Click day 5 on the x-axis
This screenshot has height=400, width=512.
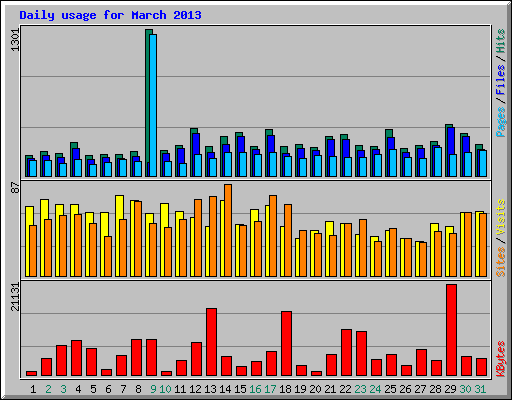93,389
